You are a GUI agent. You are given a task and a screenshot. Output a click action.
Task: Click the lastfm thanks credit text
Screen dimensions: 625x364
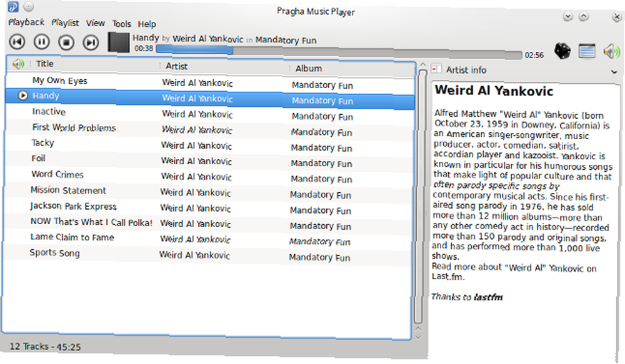488,297
